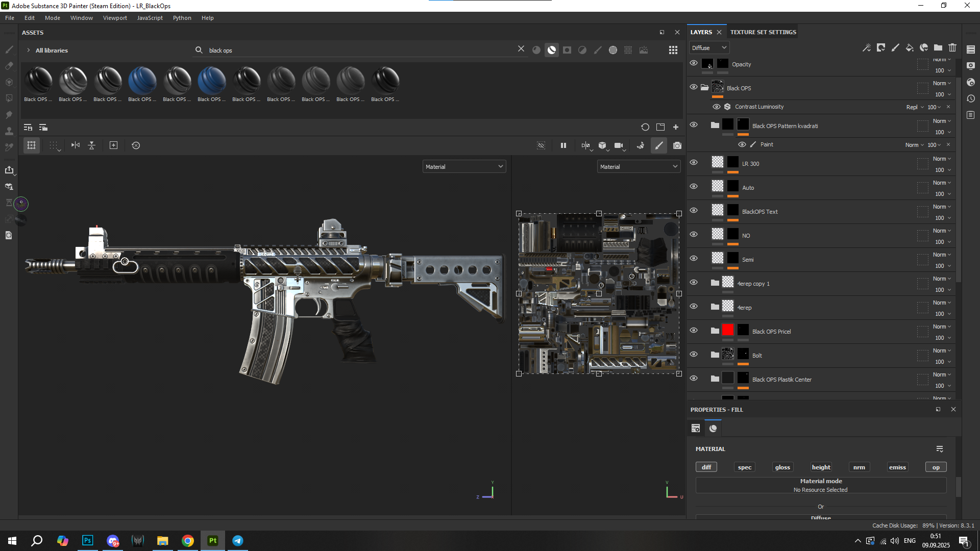Open the Viewport menu
This screenshot has width=980, height=551.
click(x=115, y=18)
